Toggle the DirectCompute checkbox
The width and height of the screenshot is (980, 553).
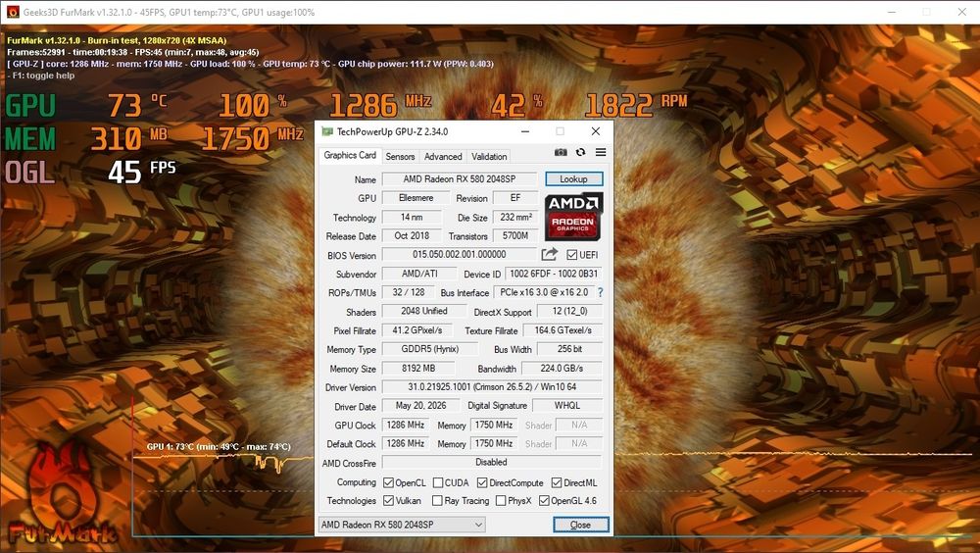pos(482,482)
